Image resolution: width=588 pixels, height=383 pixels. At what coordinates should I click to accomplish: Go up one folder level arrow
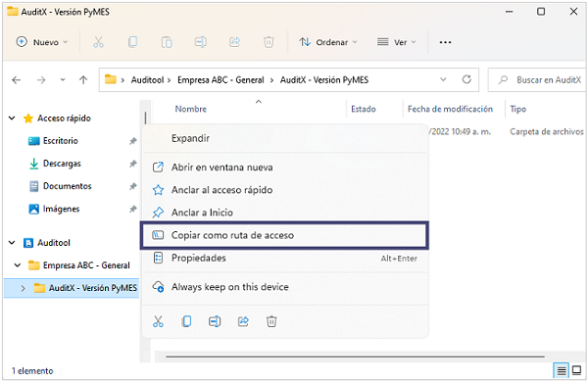pyautogui.click(x=83, y=79)
